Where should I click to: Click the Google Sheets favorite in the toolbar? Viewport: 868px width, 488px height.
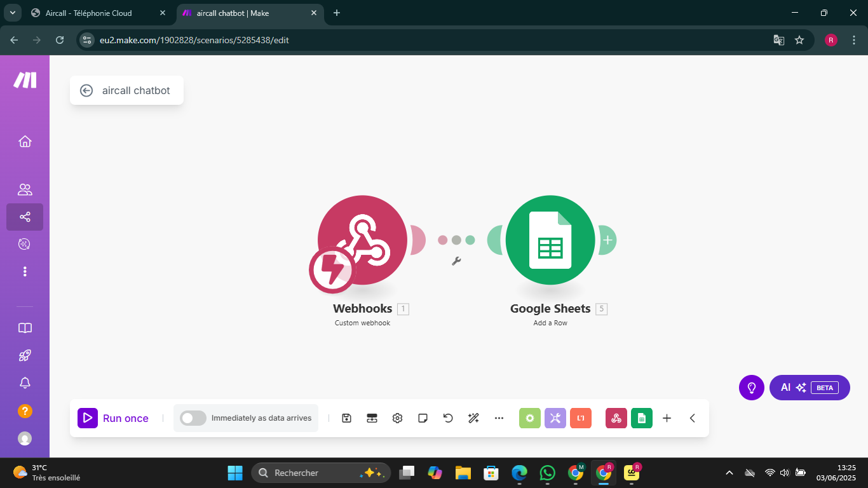click(x=642, y=418)
